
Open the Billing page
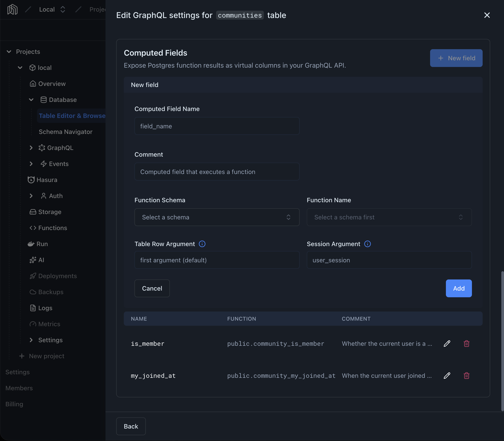14,404
